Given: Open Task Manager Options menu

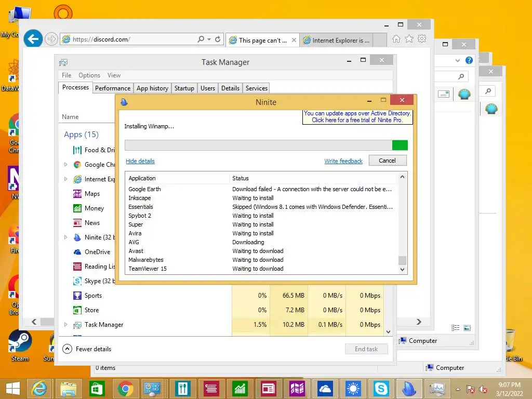Looking at the screenshot, I should point(89,75).
